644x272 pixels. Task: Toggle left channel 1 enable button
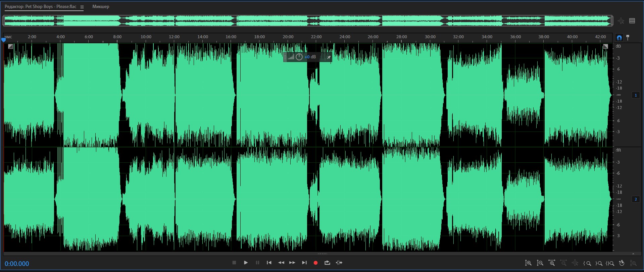(x=636, y=95)
